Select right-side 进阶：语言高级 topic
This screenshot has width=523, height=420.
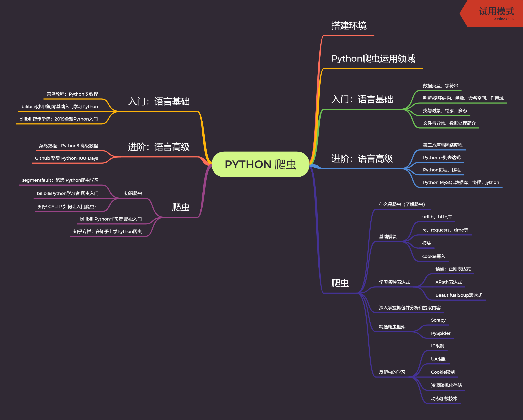362,159
